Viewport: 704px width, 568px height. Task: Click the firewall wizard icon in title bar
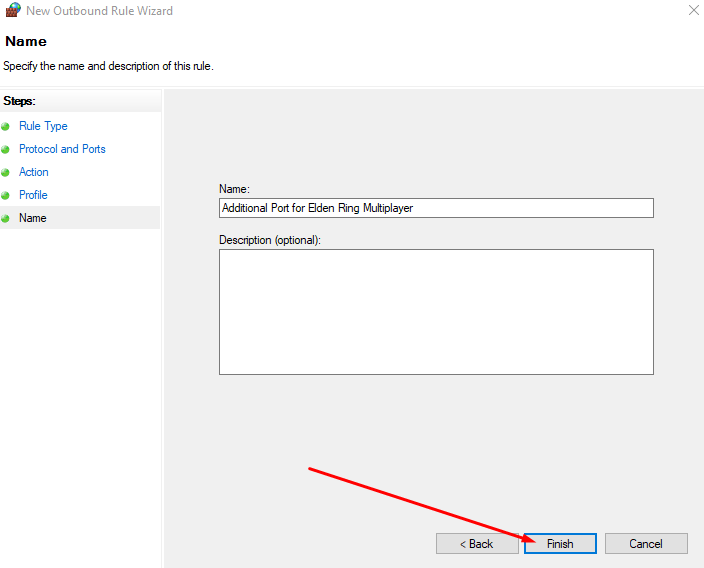pyautogui.click(x=13, y=10)
